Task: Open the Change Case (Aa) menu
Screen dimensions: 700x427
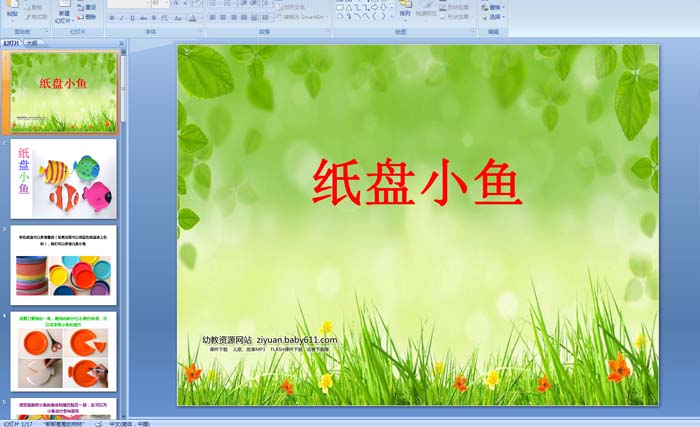Action: [x=178, y=18]
